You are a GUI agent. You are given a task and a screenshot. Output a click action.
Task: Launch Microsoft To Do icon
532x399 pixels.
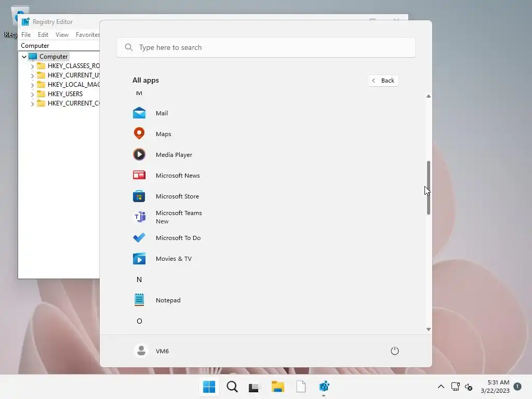(139, 237)
